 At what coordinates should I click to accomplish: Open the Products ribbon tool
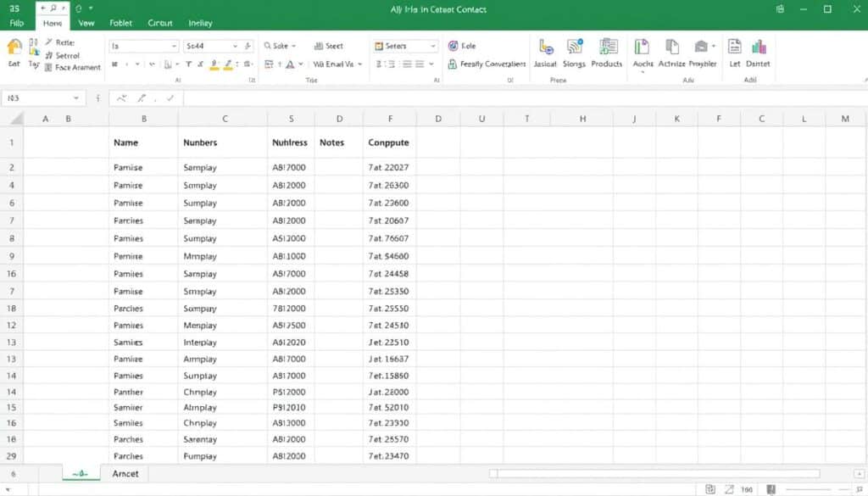[x=607, y=53]
